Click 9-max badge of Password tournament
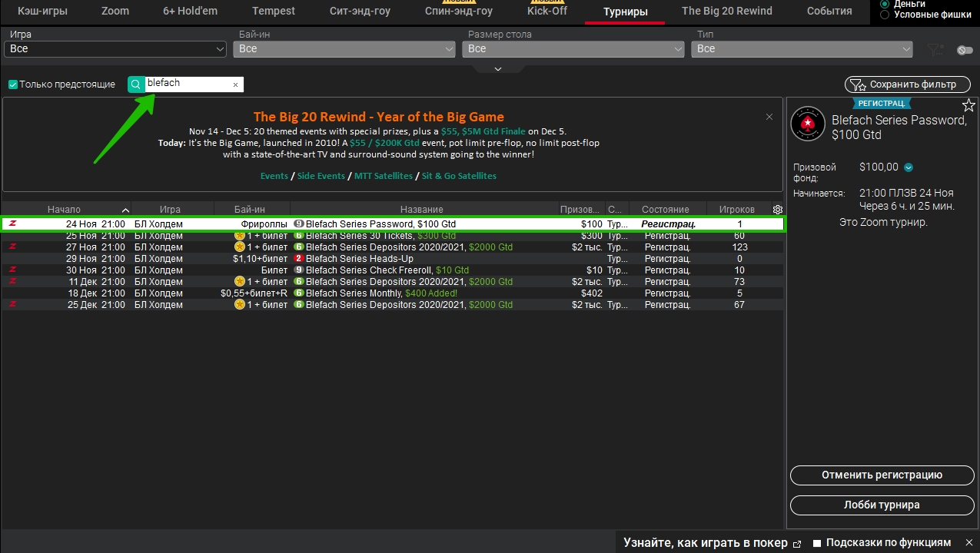Image resolution: width=980 pixels, height=553 pixels. coord(299,224)
